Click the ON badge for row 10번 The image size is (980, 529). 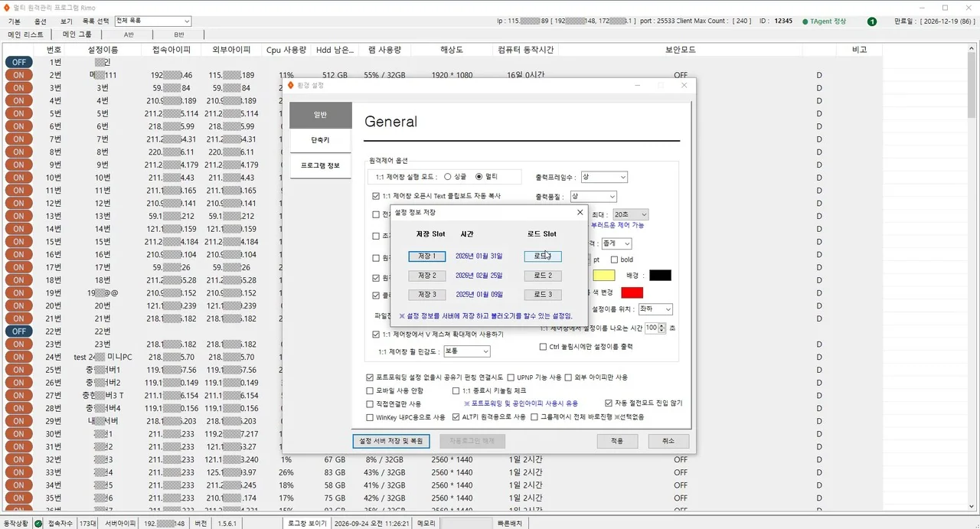pyautogui.click(x=18, y=178)
